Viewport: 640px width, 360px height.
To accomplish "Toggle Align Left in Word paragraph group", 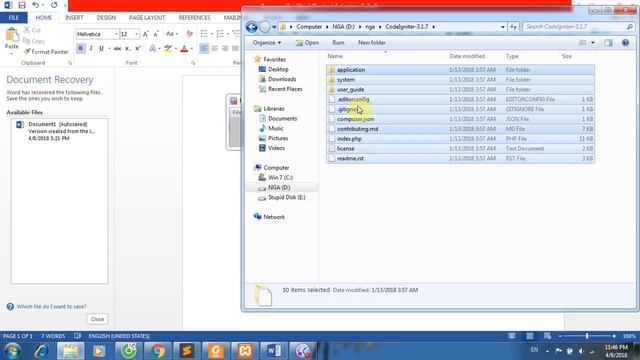I will click(x=204, y=49).
